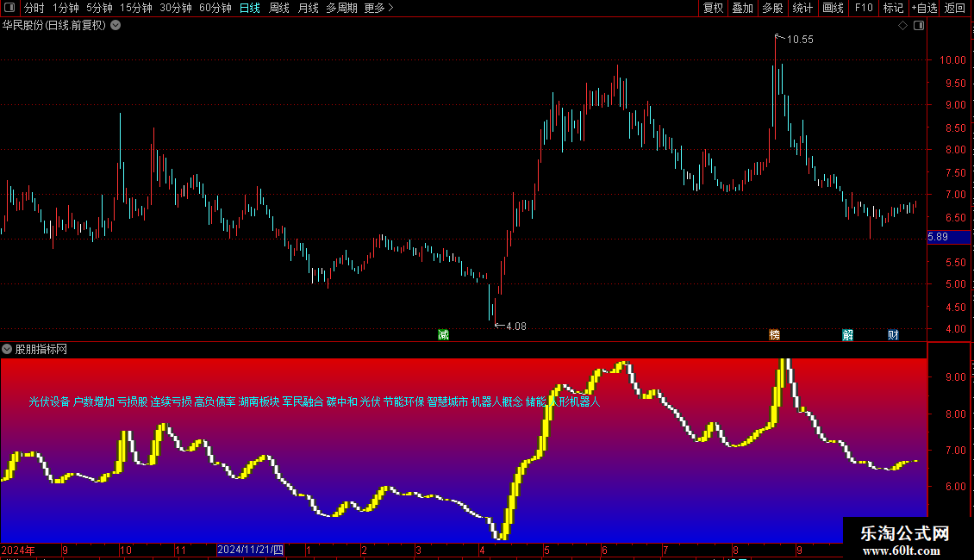
Task: Click the 军民融合 tag
Action: tap(303, 401)
